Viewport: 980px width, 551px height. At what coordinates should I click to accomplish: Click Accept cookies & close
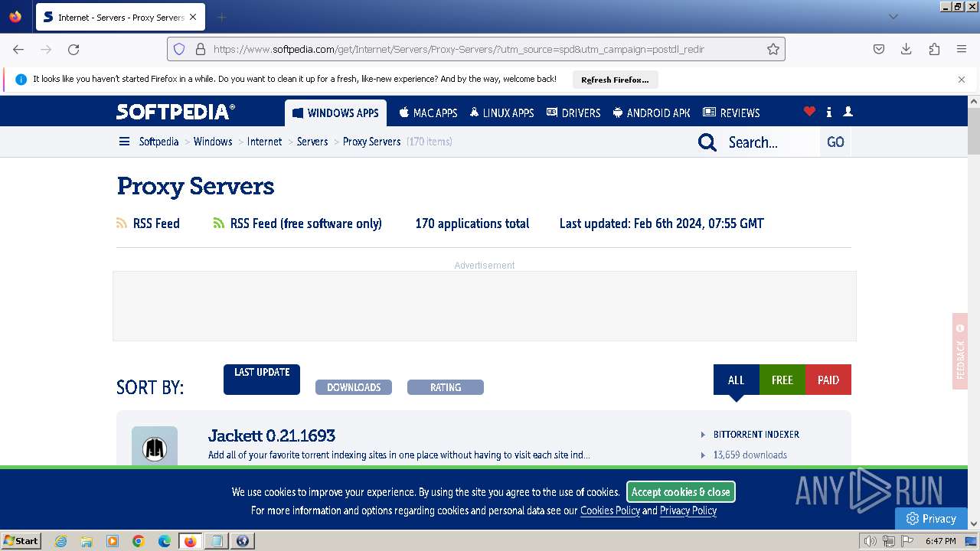[681, 492]
